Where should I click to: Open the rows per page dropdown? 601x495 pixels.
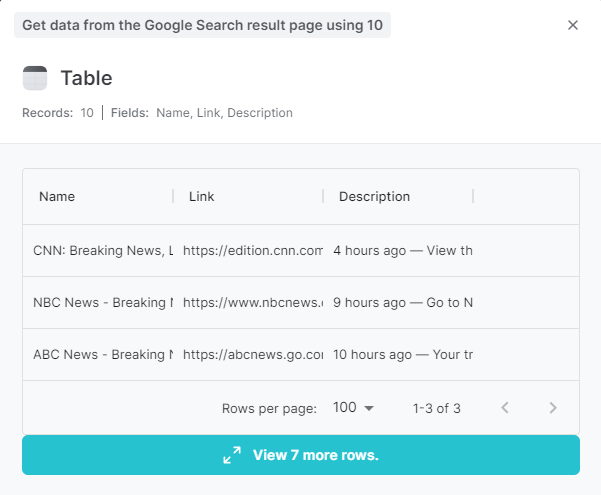coord(353,408)
